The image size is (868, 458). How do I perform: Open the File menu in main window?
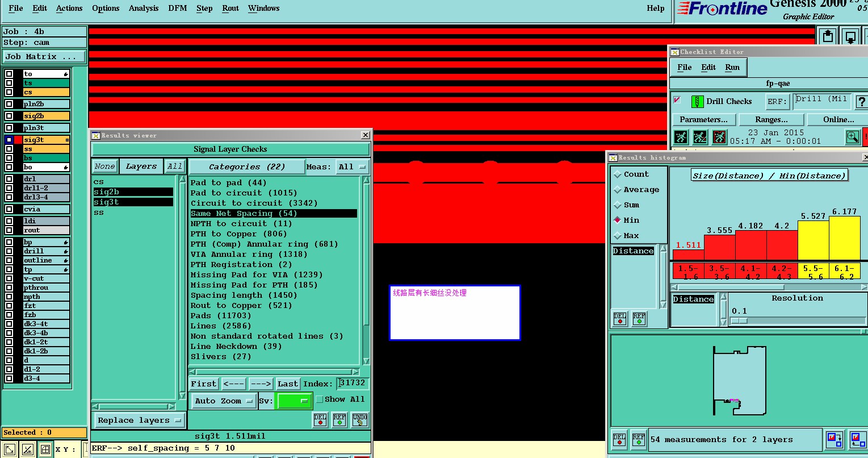[x=16, y=9]
